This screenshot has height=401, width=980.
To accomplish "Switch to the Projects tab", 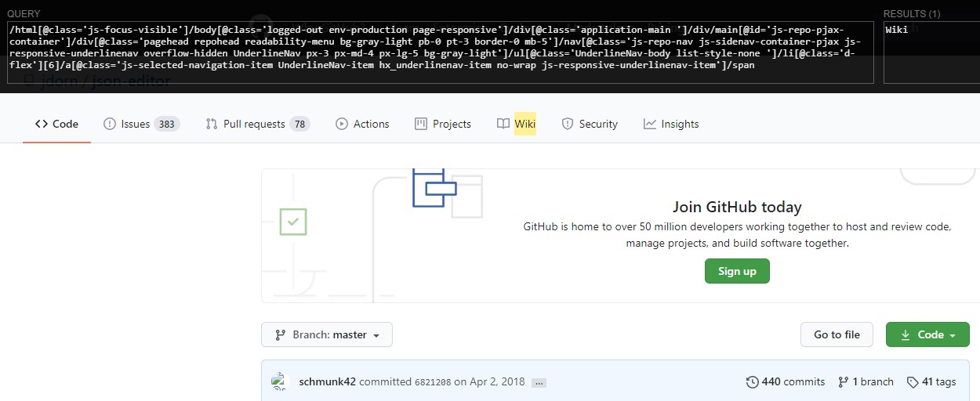I will click(443, 124).
